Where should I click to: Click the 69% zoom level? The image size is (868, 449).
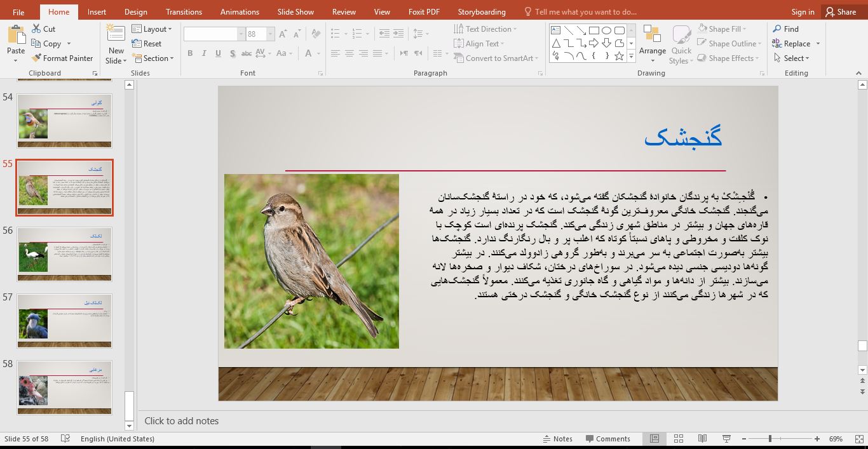click(836, 439)
